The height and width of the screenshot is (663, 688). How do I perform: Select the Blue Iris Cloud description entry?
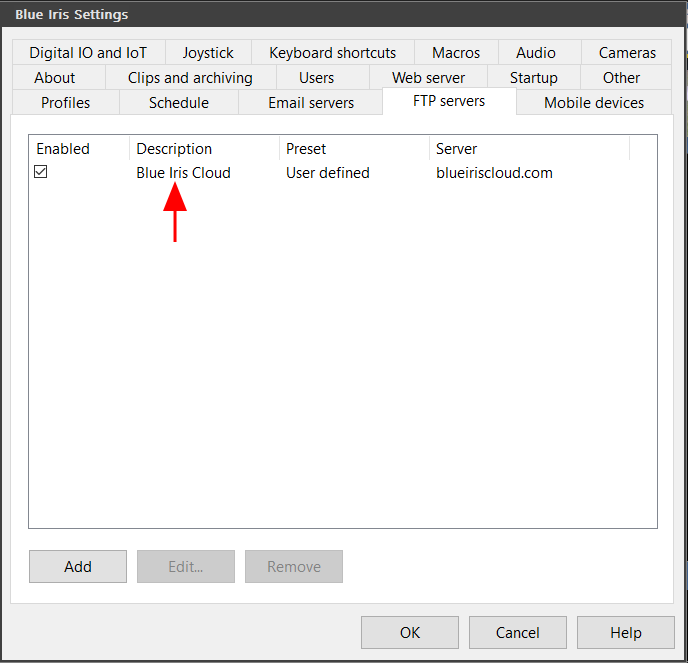click(x=183, y=172)
